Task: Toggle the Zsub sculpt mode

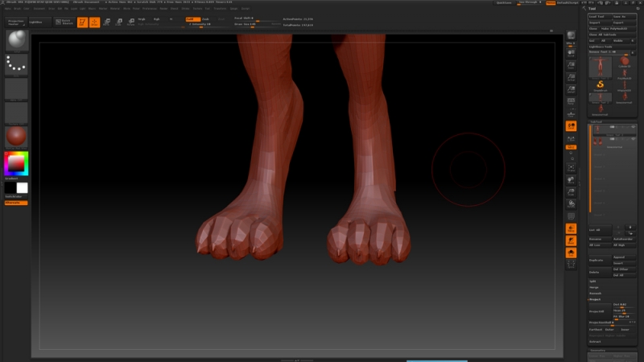Action: 205,19
